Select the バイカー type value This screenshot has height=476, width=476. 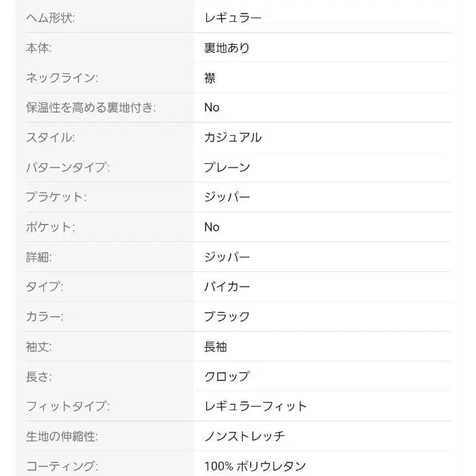point(226,287)
